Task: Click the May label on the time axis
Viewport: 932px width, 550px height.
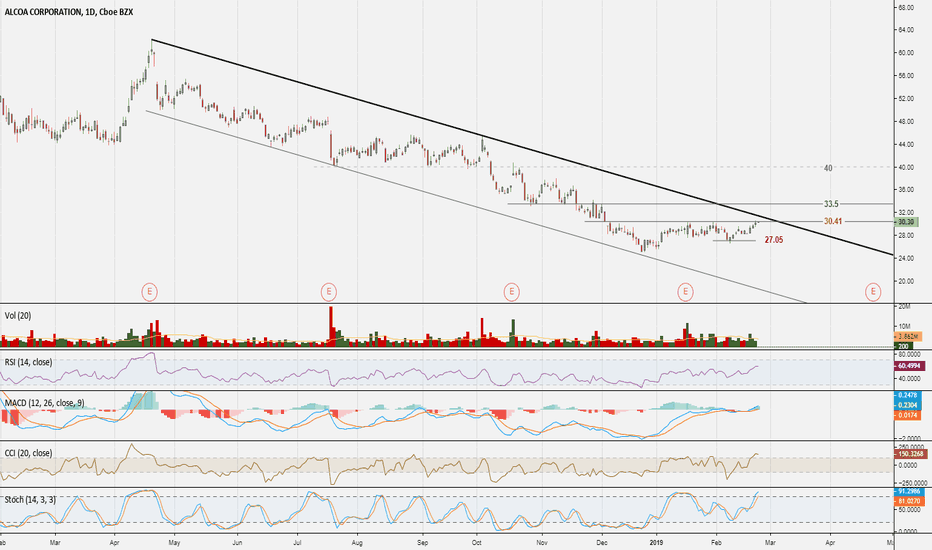Action: tap(174, 542)
